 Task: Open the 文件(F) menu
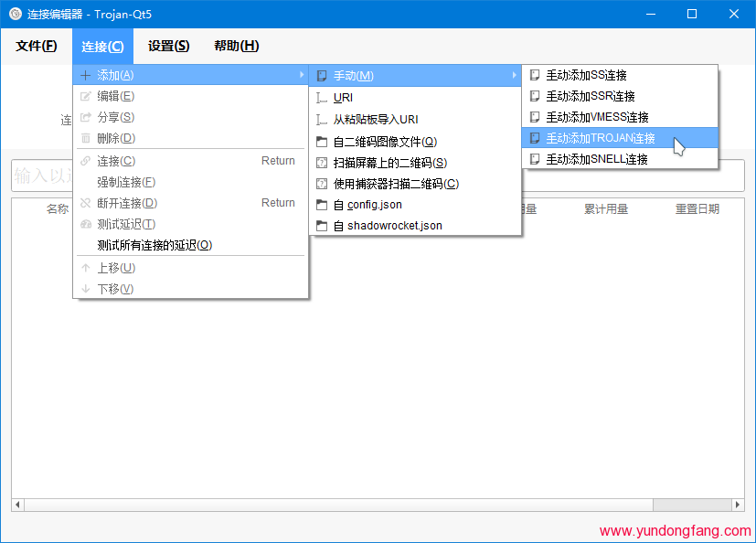(37, 46)
